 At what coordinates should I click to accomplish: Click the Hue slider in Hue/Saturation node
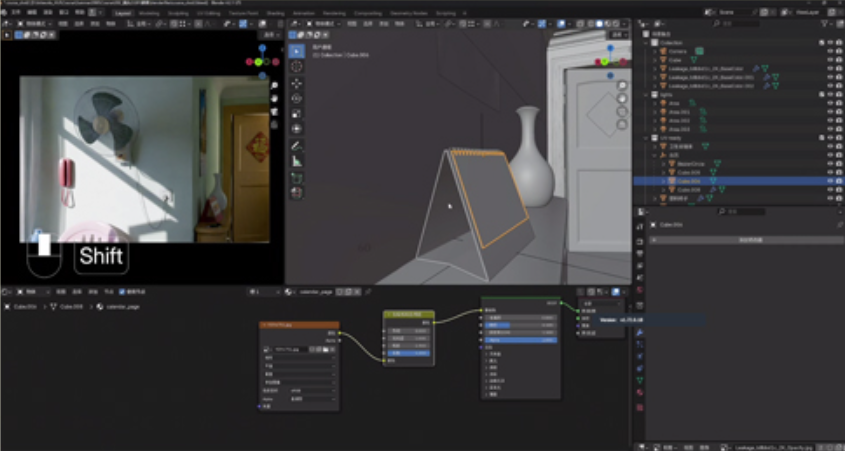click(408, 330)
